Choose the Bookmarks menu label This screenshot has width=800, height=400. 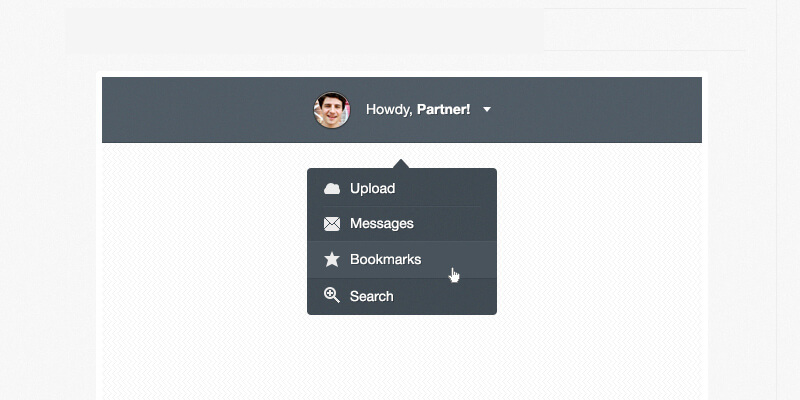[x=385, y=259]
